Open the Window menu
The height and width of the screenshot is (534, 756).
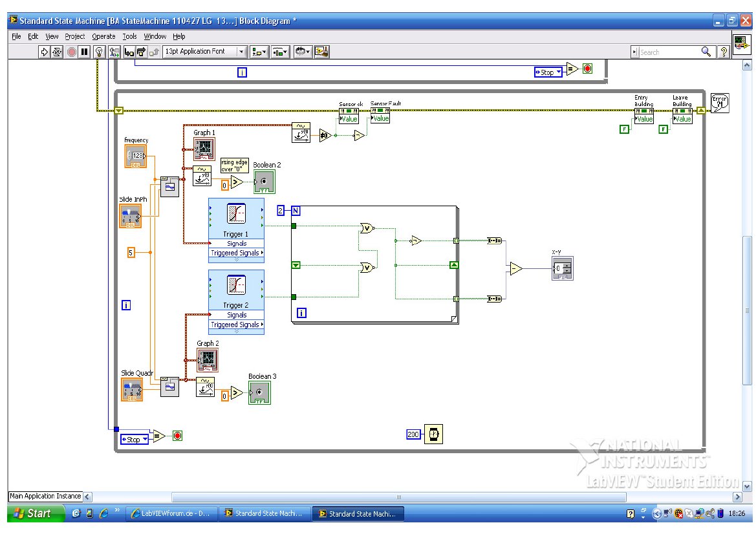[155, 36]
